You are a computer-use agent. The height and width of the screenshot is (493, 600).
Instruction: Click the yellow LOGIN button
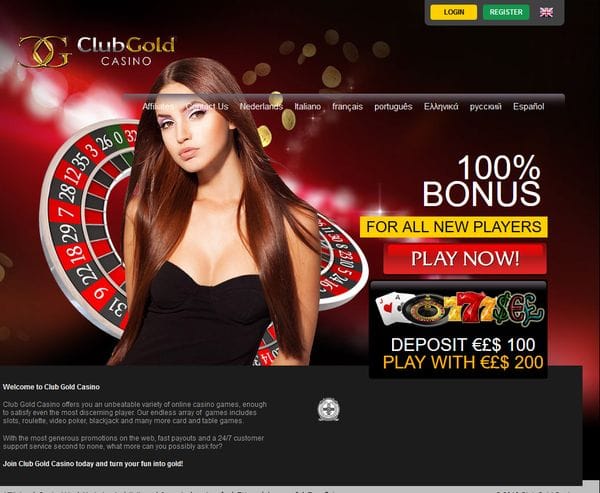[453, 12]
